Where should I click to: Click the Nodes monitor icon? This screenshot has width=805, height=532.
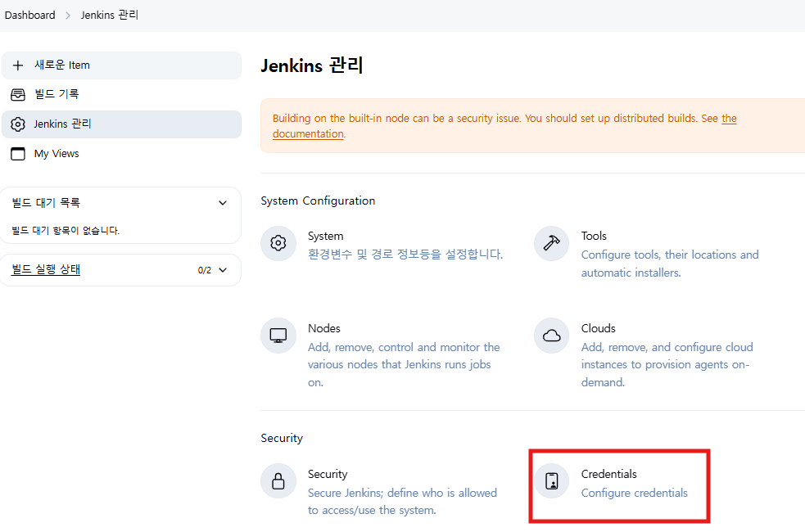278,336
